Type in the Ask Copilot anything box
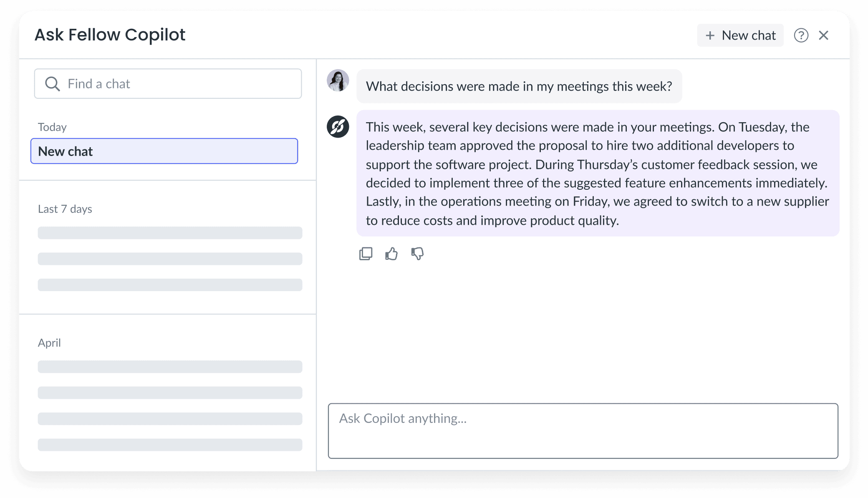The image size is (868, 498). point(583,430)
